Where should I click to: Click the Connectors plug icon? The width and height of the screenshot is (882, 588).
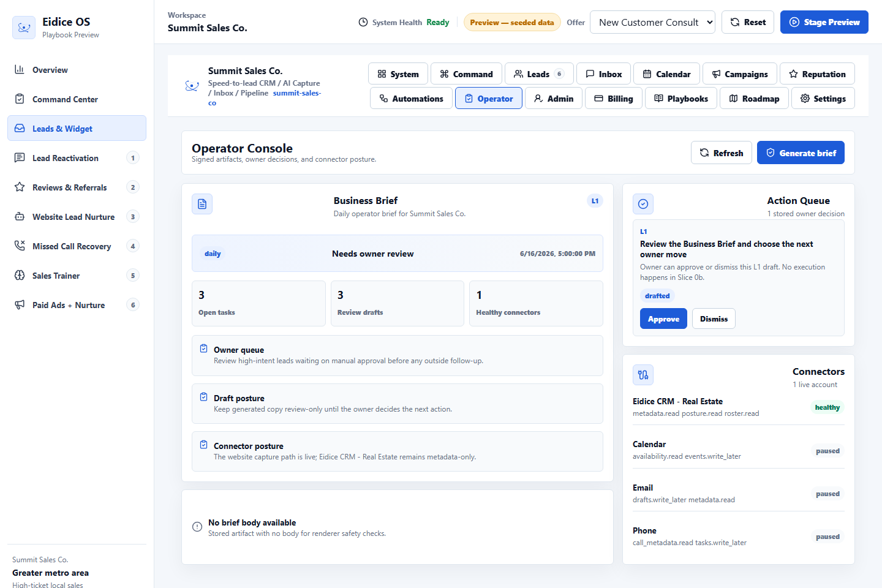pos(643,375)
